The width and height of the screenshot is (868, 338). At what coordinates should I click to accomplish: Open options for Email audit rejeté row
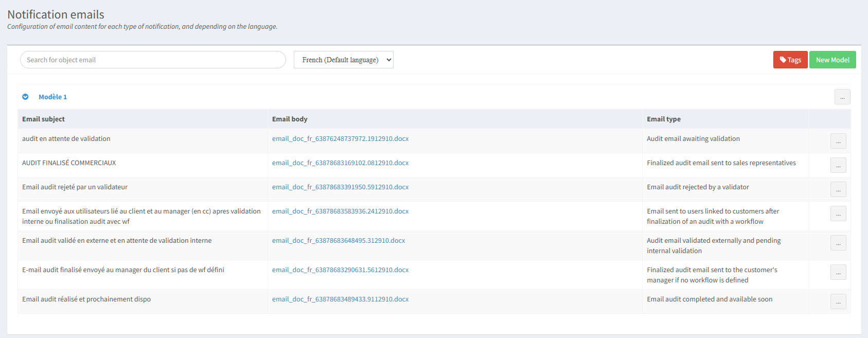[838, 189]
